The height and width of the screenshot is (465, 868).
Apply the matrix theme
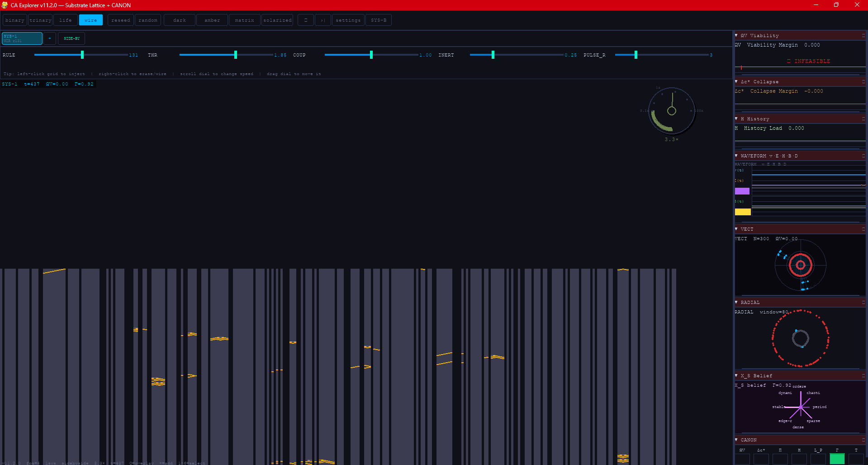(x=245, y=20)
